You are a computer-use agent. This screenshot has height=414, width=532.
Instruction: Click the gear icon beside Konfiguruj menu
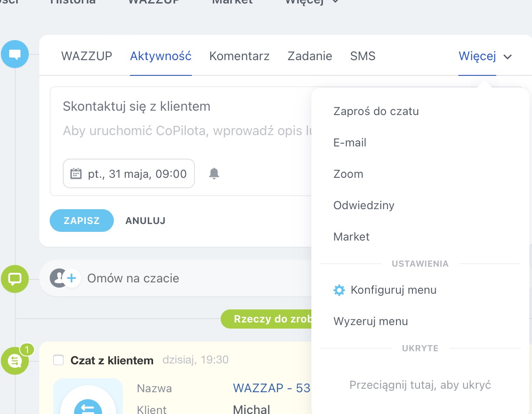tap(339, 290)
